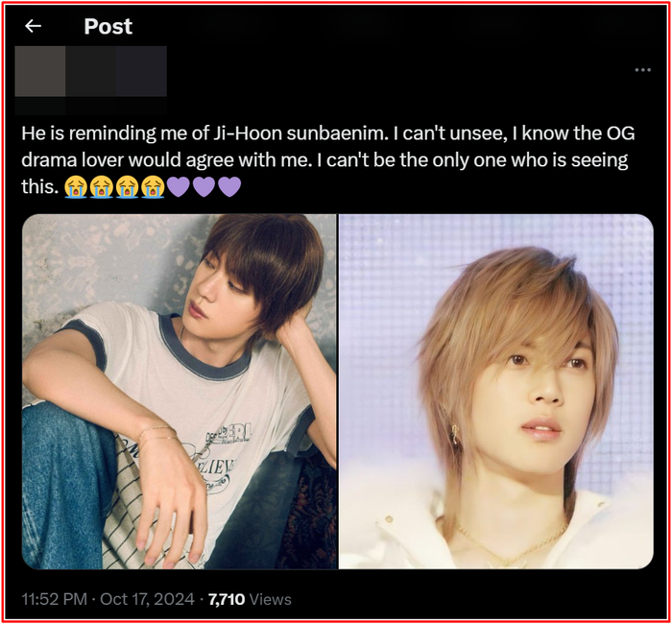Click the 11:52 PM timestamp
This screenshot has width=672, height=624.
coord(55,599)
